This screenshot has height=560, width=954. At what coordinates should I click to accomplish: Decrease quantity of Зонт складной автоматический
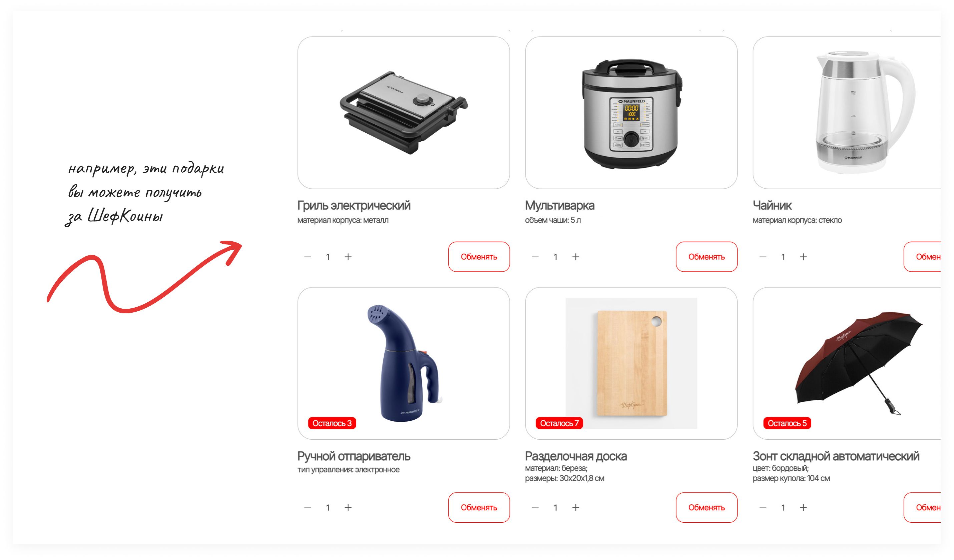click(x=763, y=507)
